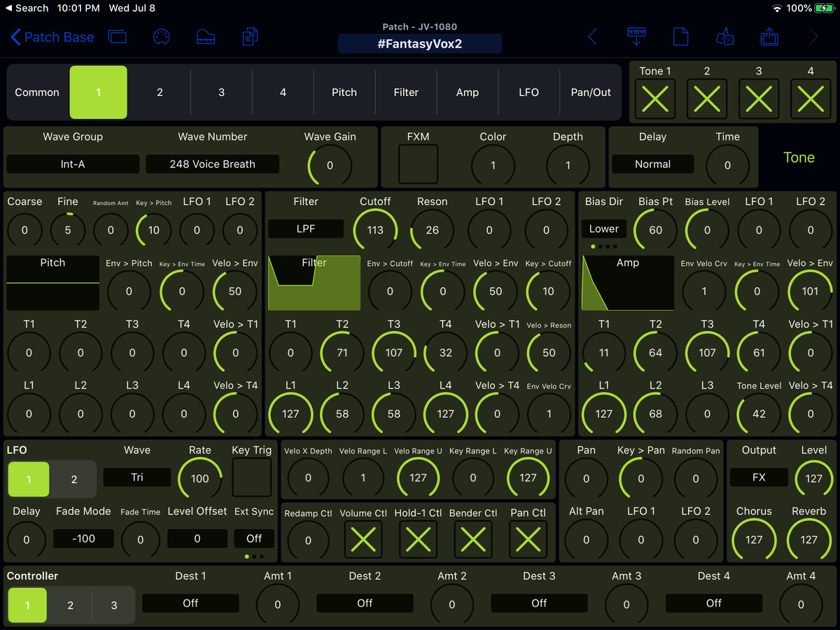The height and width of the screenshot is (630, 840).
Task: Tap the share/export icon
Action: [x=769, y=37]
